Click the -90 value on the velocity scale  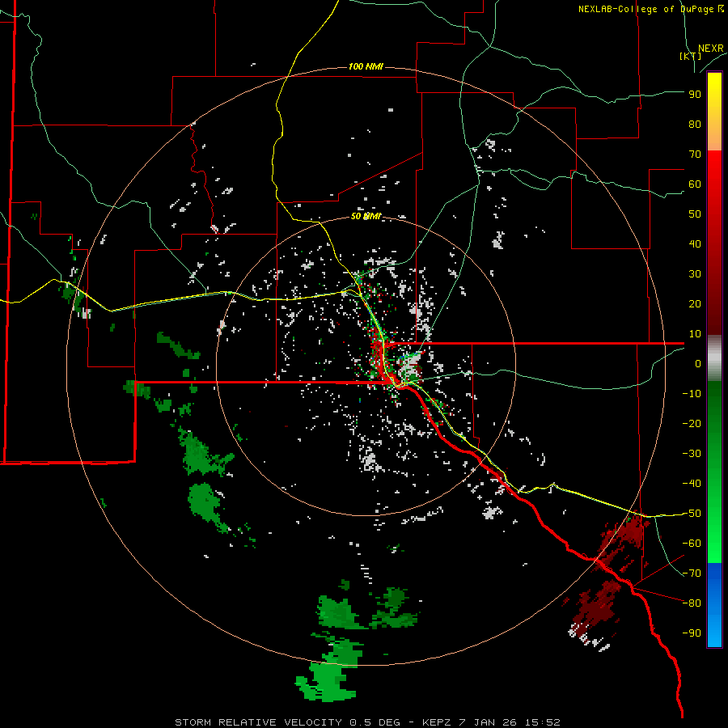point(692,633)
